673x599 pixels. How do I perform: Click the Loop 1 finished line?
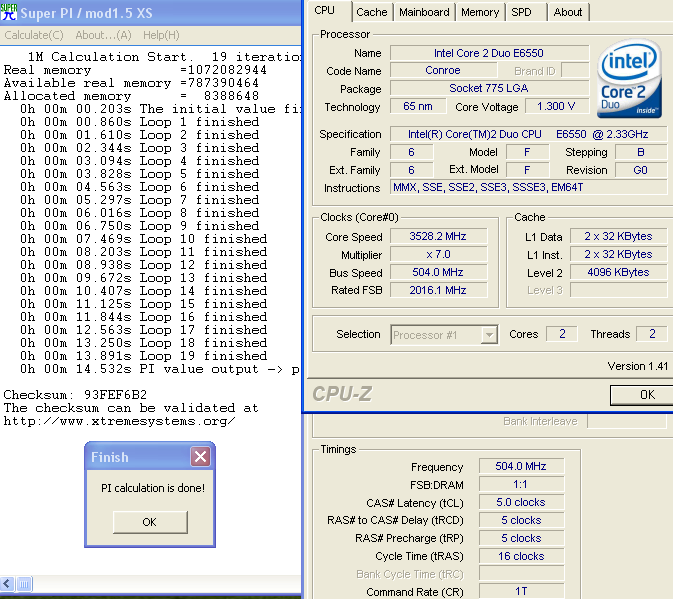point(139,122)
